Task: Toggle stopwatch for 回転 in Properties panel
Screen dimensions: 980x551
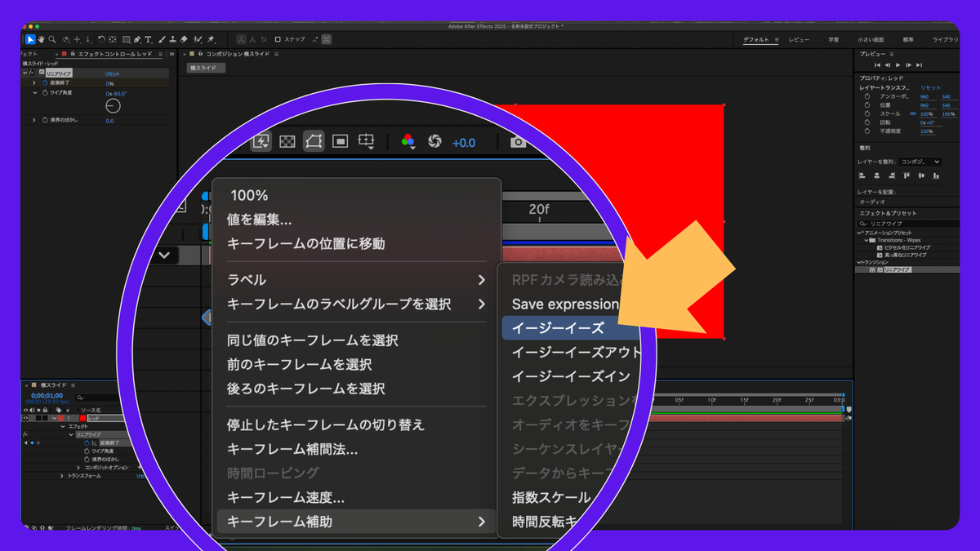Action: [x=867, y=122]
